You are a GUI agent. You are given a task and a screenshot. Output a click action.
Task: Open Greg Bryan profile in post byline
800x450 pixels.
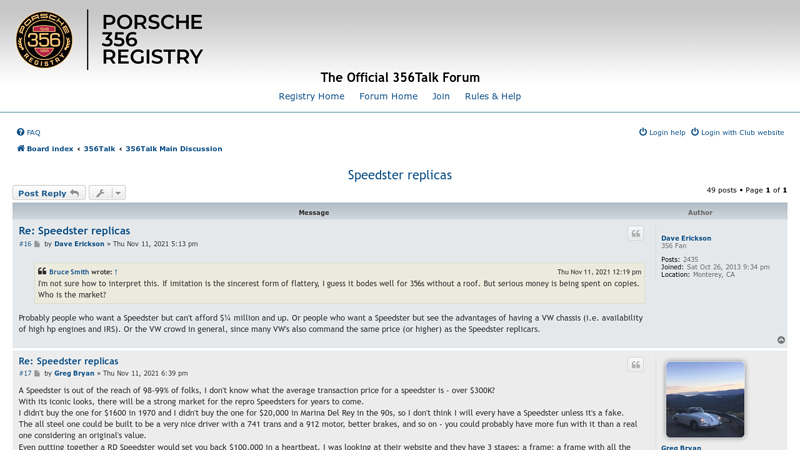[x=74, y=373]
